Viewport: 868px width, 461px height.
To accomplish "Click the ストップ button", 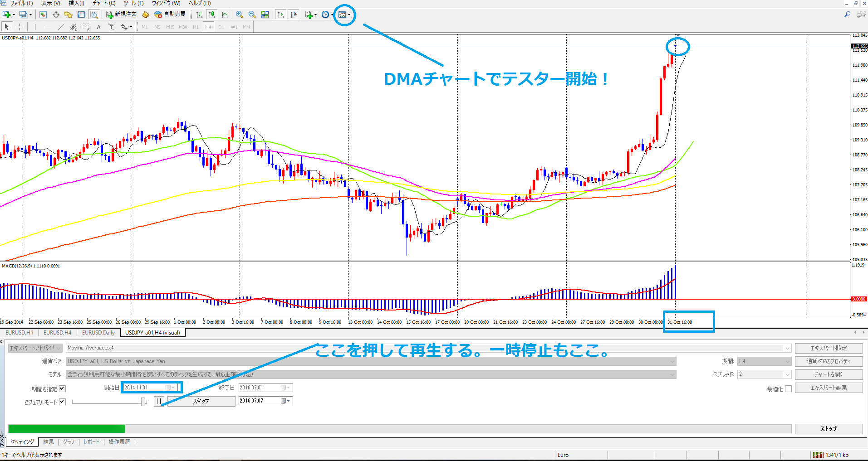I will point(829,429).
